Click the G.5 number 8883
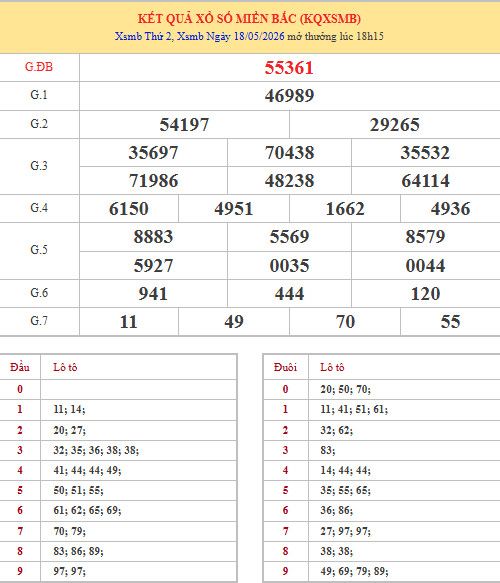Viewport: 500px width, 583px height. [x=153, y=237]
